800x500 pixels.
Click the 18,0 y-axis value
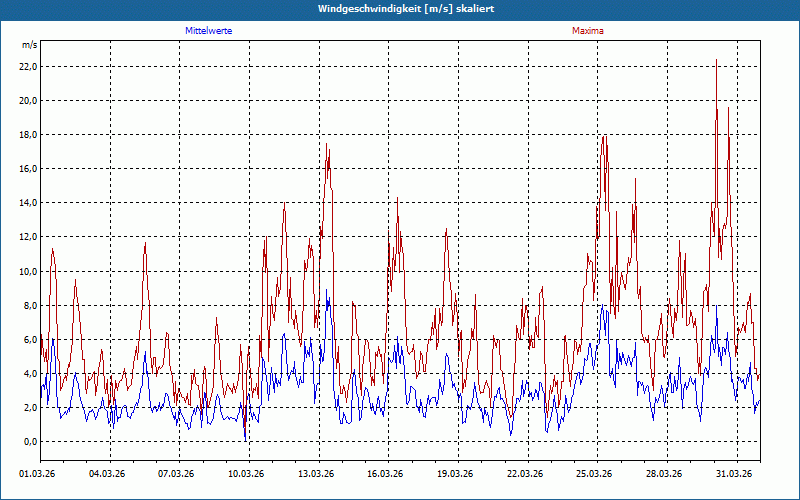[28, 135]
